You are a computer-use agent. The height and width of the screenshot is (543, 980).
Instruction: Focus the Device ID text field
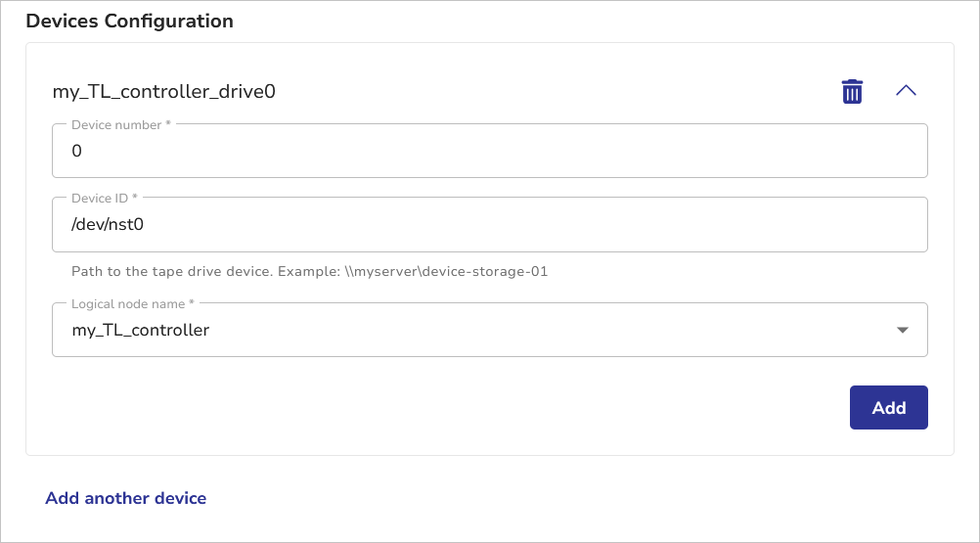489,225
